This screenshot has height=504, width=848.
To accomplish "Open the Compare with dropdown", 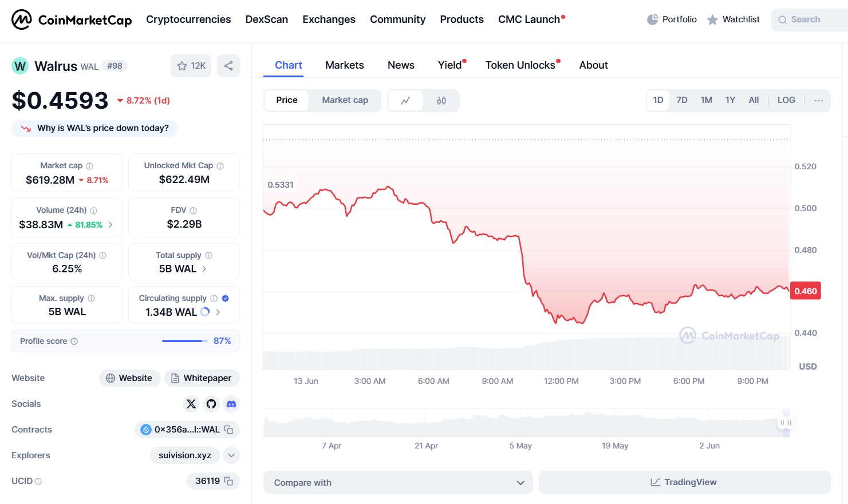I will (398, 482).
